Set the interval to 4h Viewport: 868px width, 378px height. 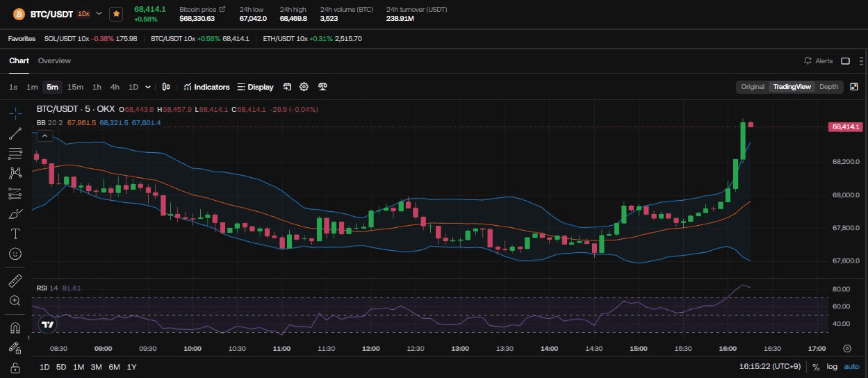coord(115,87)
